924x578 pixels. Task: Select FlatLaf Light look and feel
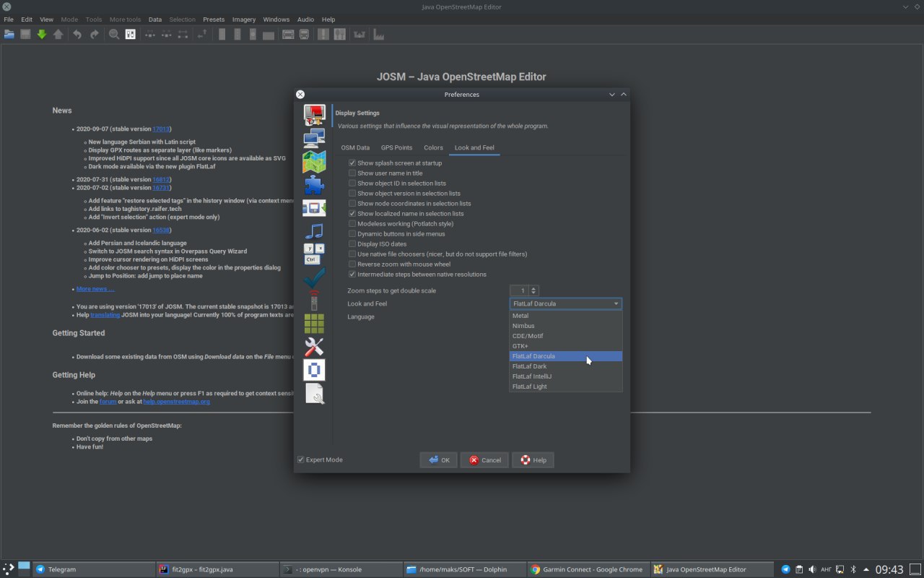pyautogui.click(x=565, y=387)
